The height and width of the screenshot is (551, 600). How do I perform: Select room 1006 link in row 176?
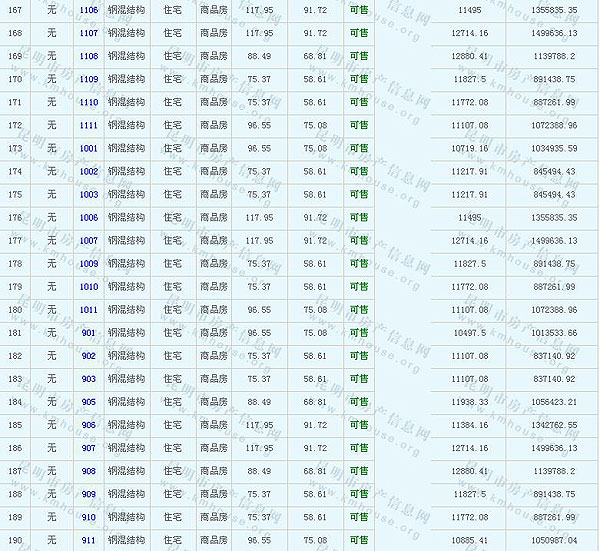89,218
